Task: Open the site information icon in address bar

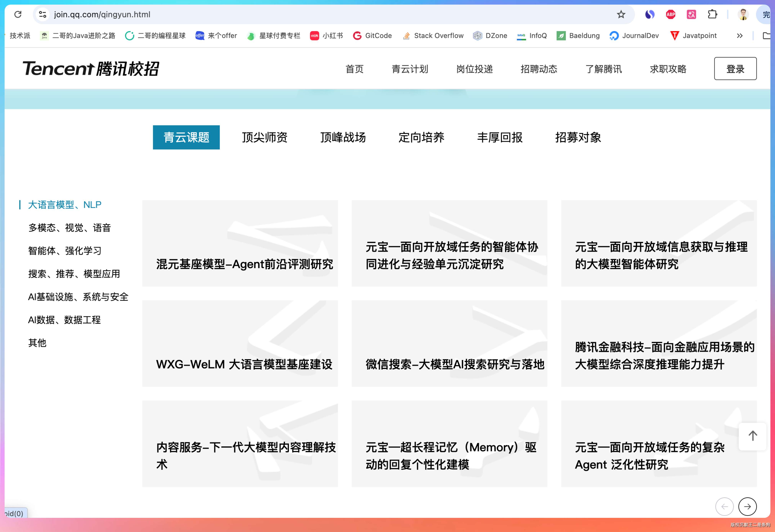Action: pyautogui.click(x=42, y=14)
